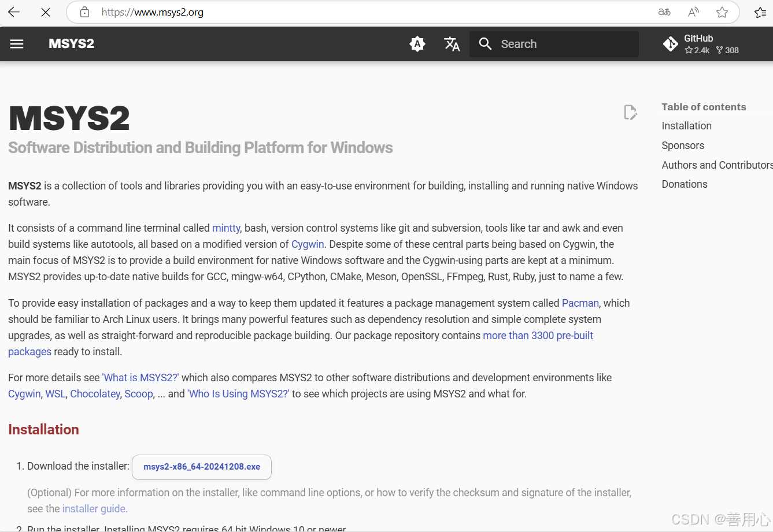Edit this page via pencil icon

pyautogui.click(x=630, y=112)
